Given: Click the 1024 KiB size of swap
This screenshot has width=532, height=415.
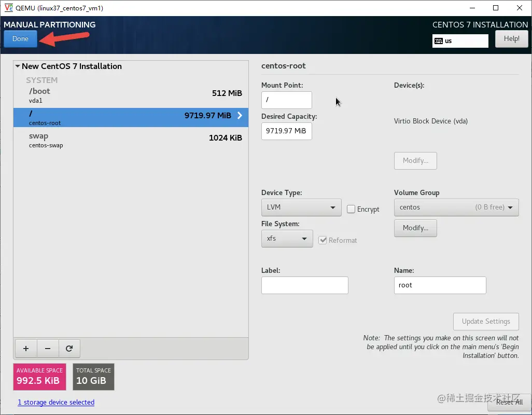Looking at the screenshot, I should [225, 138].
